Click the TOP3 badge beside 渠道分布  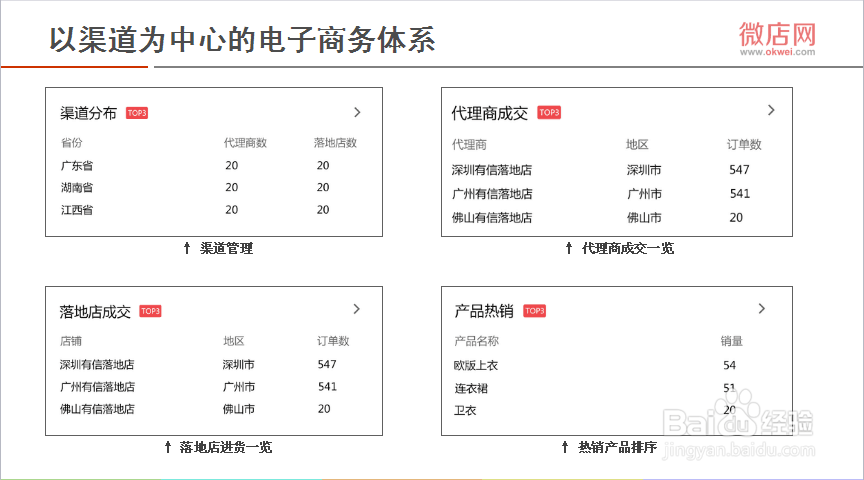(137, 113)
